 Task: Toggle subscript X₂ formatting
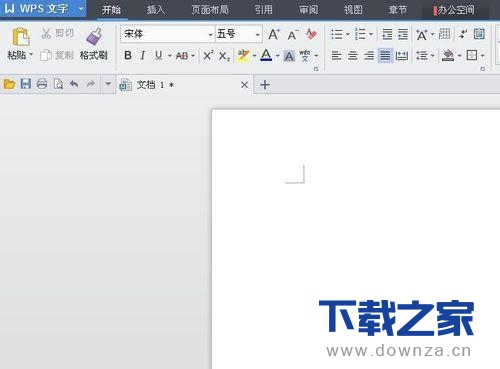(x=224, y=56)
